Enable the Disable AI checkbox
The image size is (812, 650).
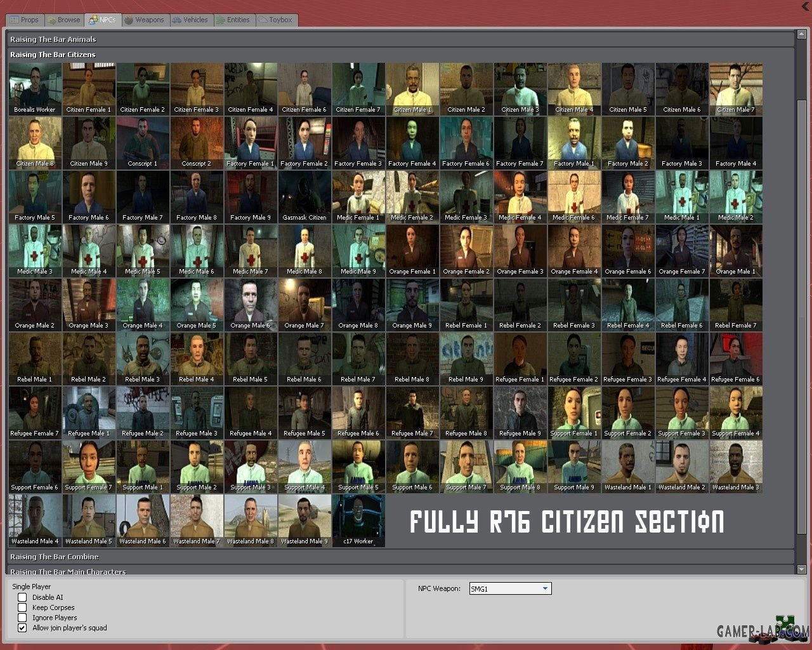pyautogui.click(x=22, y=597)
